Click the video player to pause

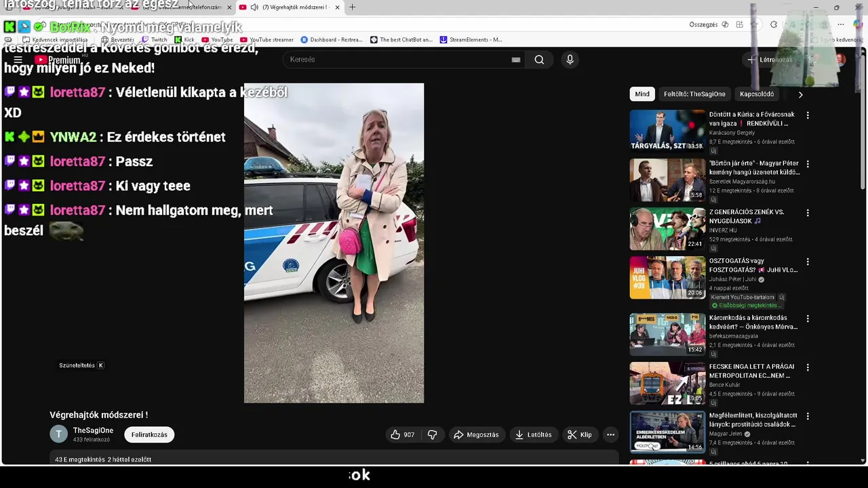point(334,243)
